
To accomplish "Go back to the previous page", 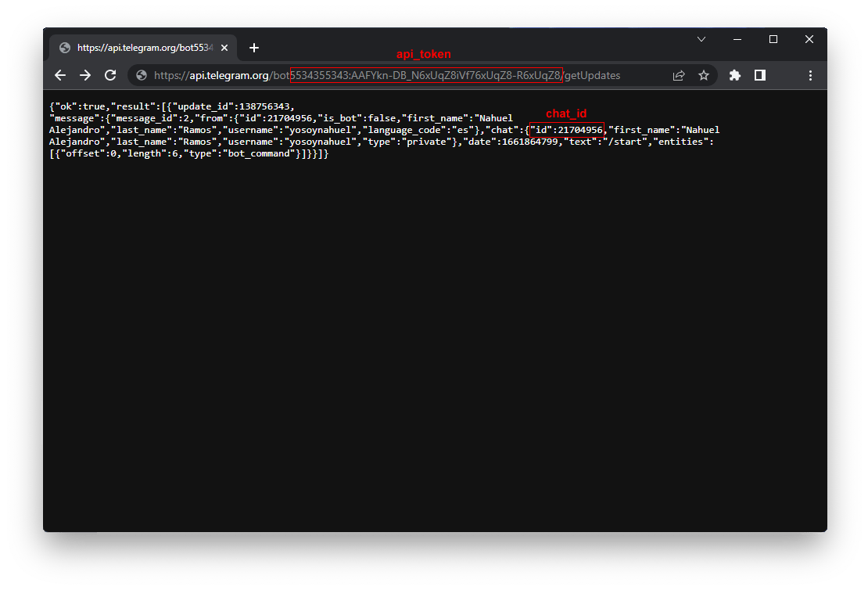I will pyautogui.click(x=60, y=75).
